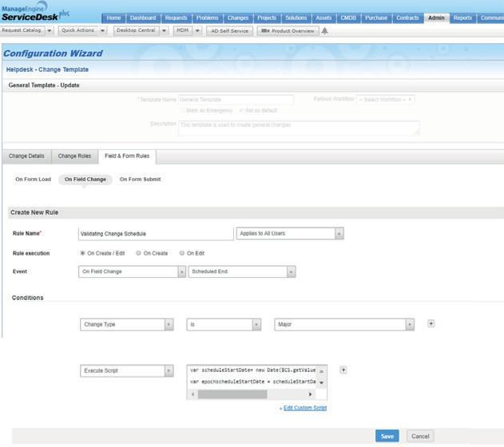
Task: Click the Rule Name input field
Action: pos(156,233)
